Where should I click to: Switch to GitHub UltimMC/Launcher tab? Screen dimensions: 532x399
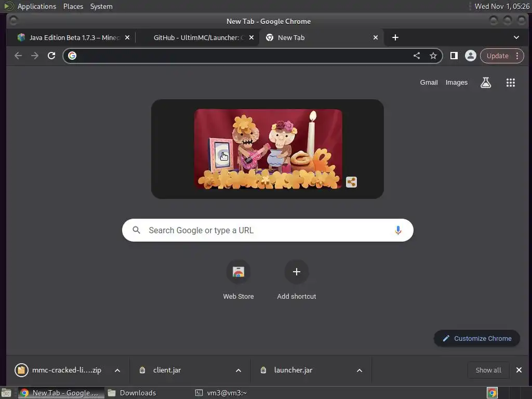tap(198, 37)
